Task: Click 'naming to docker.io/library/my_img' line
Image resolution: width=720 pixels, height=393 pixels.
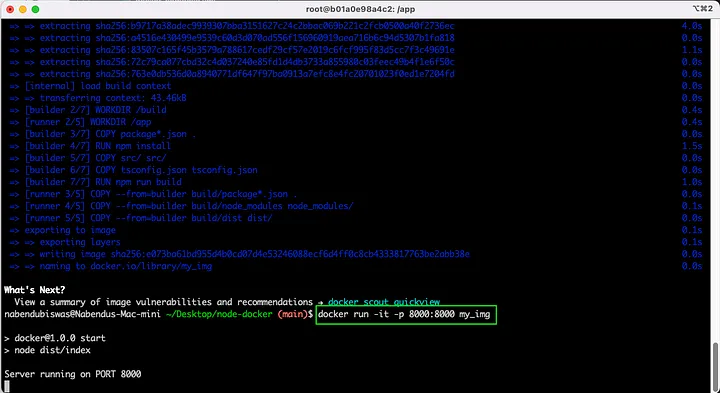Action: (110, 266)
